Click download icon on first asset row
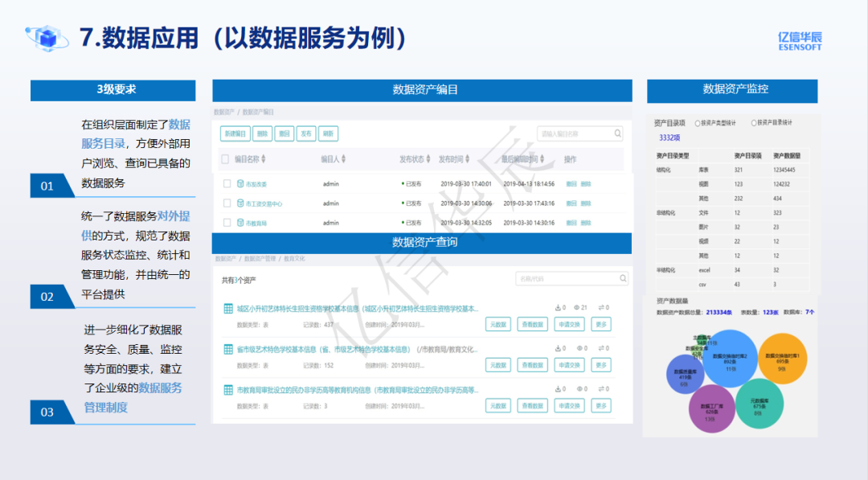The height and width of the screenshot is (480, 868). [558, 308]
